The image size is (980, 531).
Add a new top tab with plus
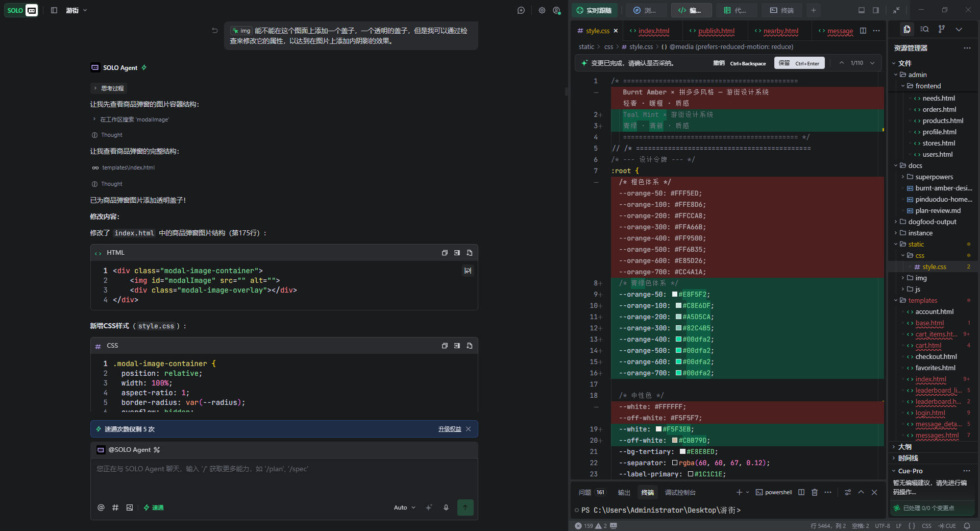pyautogui.click(x=814, y=10)
